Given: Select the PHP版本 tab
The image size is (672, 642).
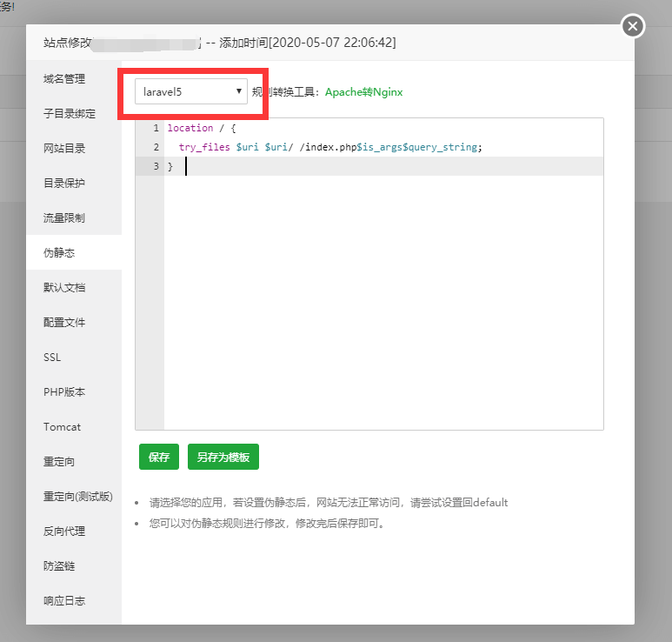Looking at the screenshot, I should coord(64,392).
